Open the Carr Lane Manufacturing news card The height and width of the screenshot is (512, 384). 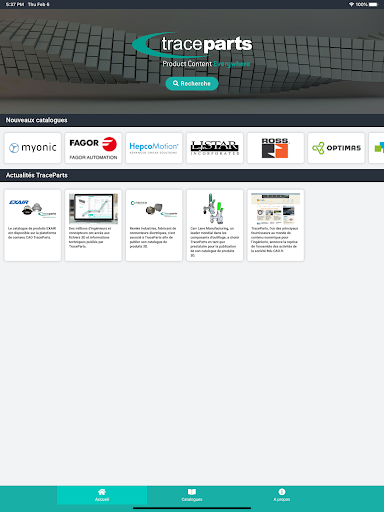point(215,225)
